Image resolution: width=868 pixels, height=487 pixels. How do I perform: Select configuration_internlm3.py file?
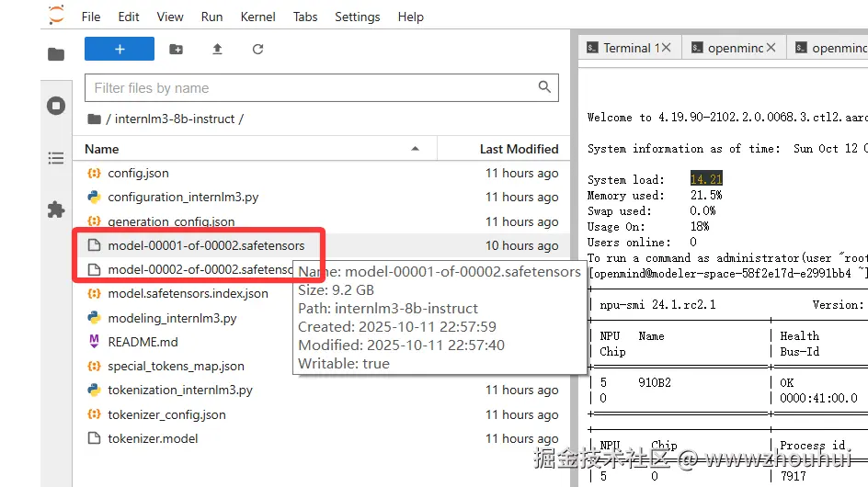point(321,197)
